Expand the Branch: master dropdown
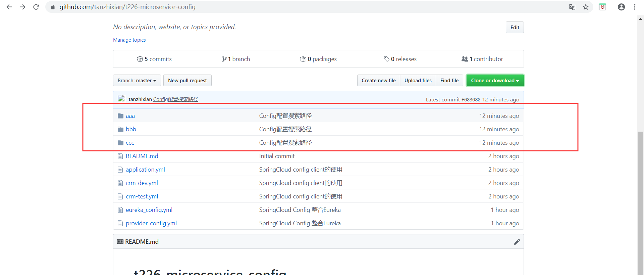644x275 pixels. (137, 81)
